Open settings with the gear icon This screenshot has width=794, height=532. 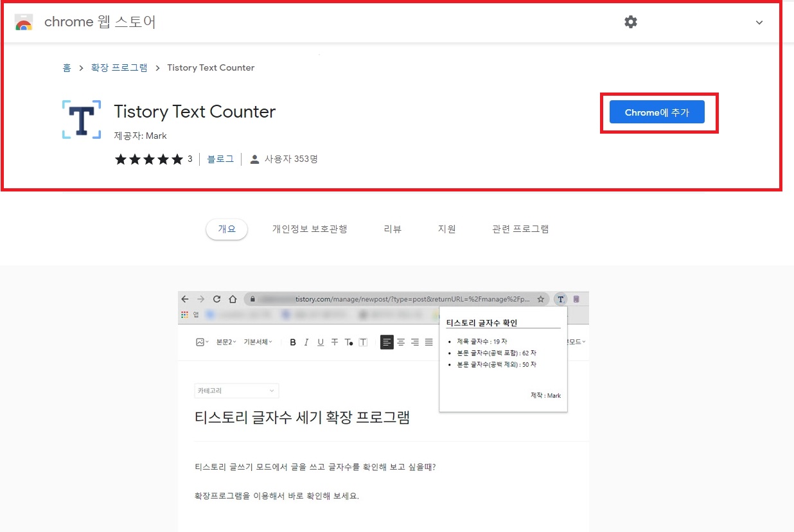click(631, 22)
